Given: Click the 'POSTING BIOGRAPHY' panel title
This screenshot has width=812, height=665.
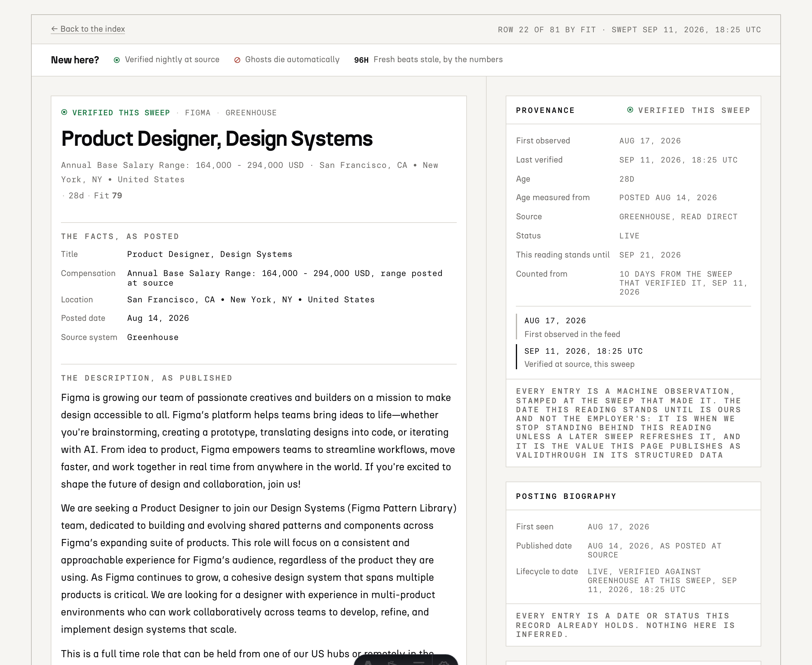Looking at the screenshot, I should click(566, 497).
